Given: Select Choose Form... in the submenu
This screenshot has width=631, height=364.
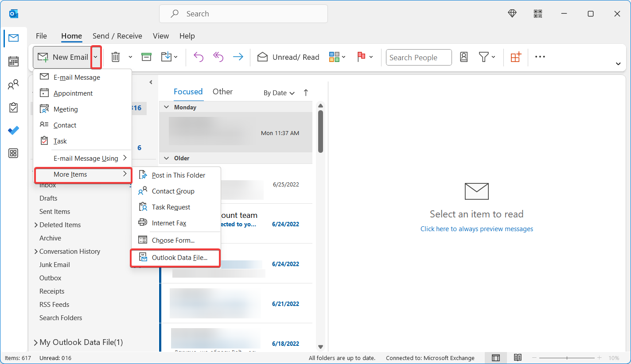Looking at the screenshot, I should (176, 240).
